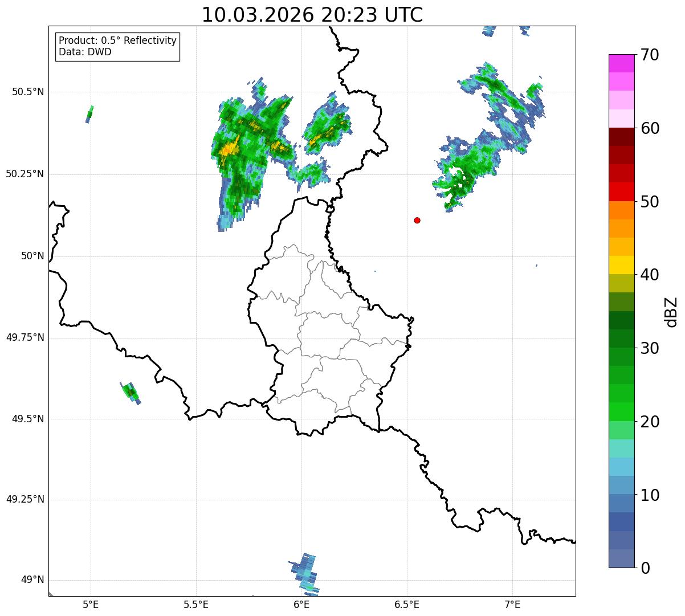Click the 10 tick label on colorbar
Image resolution: width=685 pixels, height=616 pixels.
pyautogui.click(x=650, y=495)
